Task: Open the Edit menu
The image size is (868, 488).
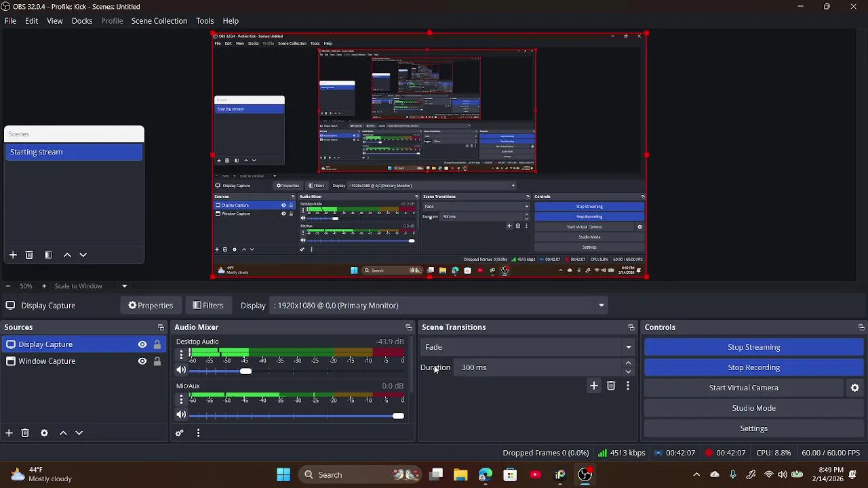Action: 31,21
